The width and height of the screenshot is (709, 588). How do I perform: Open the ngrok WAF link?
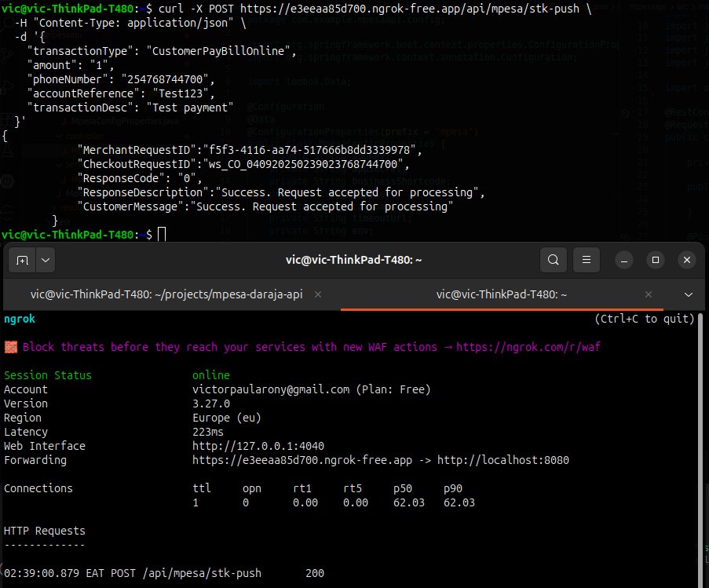click(x=528, y=347)
